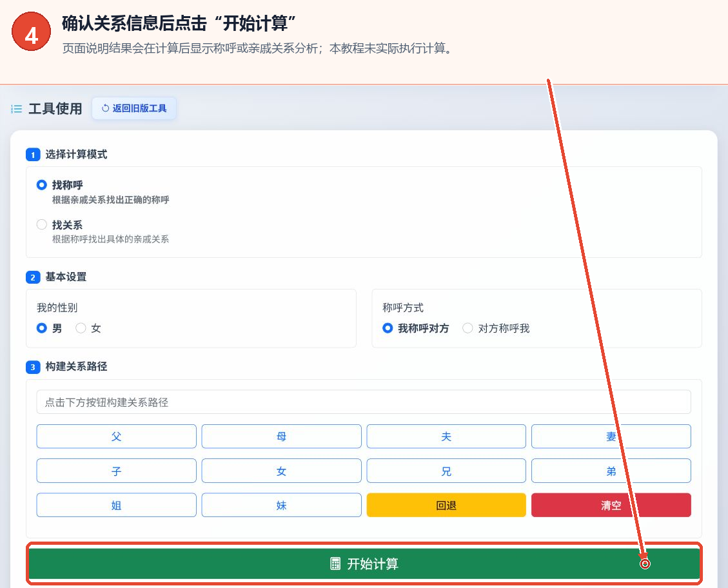Click the 称呼方式 label
The height and width of the screenshot is (588, 728).
[403, 308]
